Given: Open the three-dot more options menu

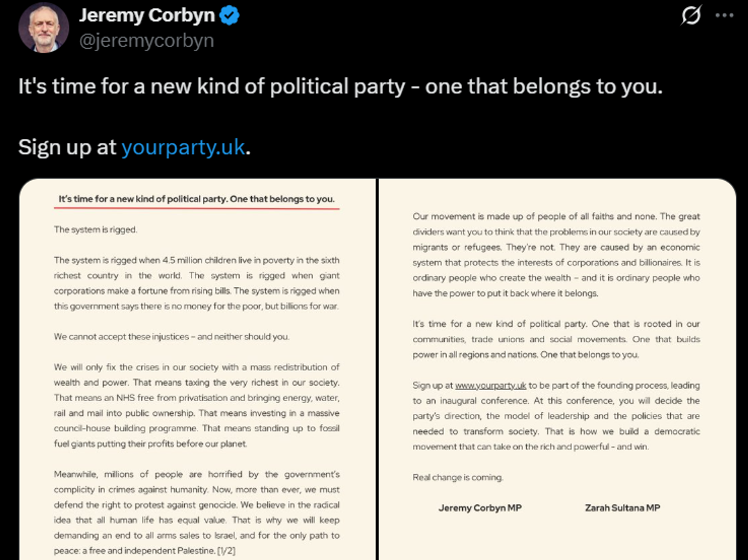Looking at the screenshot, I should 724,15.
